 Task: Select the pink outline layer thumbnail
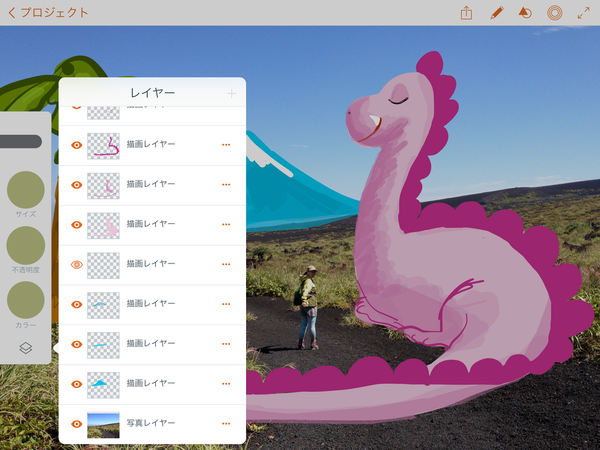coord(103,186)
